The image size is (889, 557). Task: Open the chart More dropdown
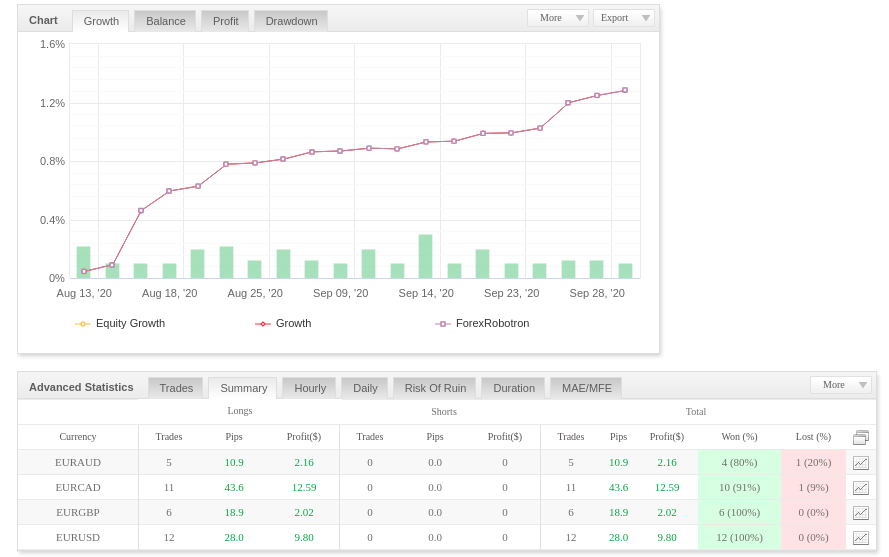coord(558,18)
